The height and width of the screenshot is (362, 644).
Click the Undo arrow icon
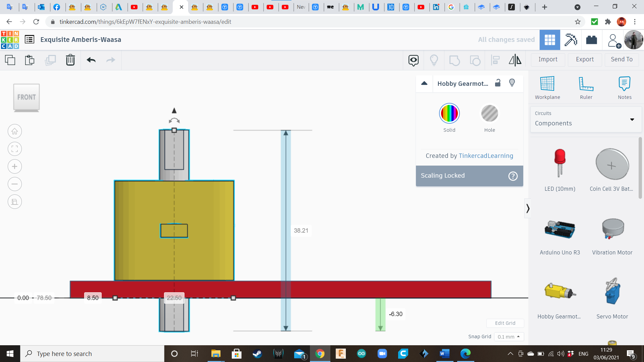coord(91,60)
